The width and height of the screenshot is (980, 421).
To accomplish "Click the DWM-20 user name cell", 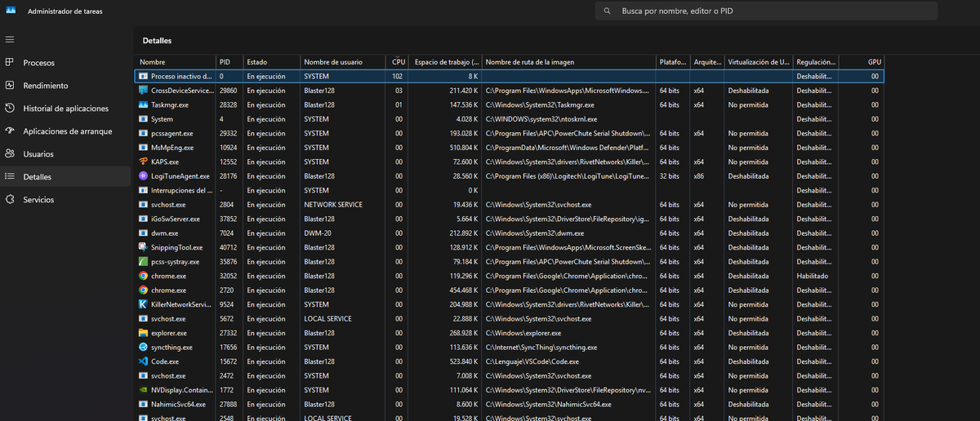I will click(319, 233).
